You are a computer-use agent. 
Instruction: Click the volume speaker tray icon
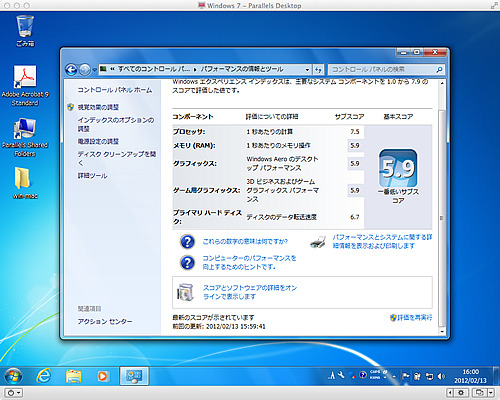(x=441, y=376)
